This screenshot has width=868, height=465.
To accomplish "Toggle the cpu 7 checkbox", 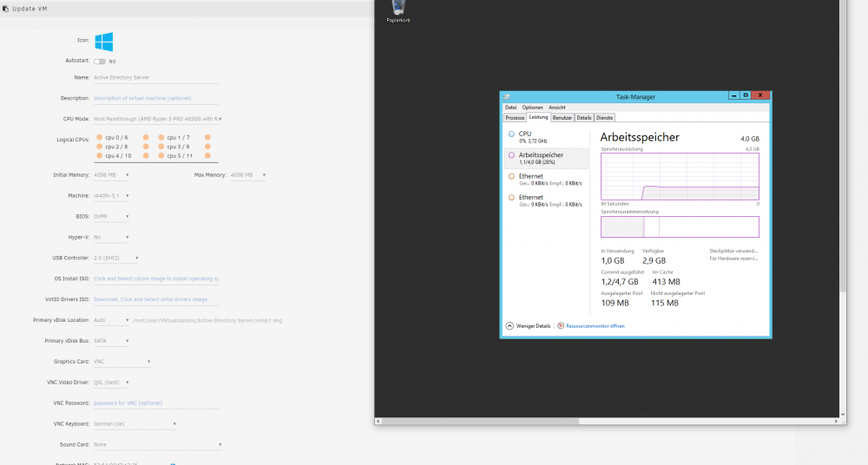I will tap(207, 137).
